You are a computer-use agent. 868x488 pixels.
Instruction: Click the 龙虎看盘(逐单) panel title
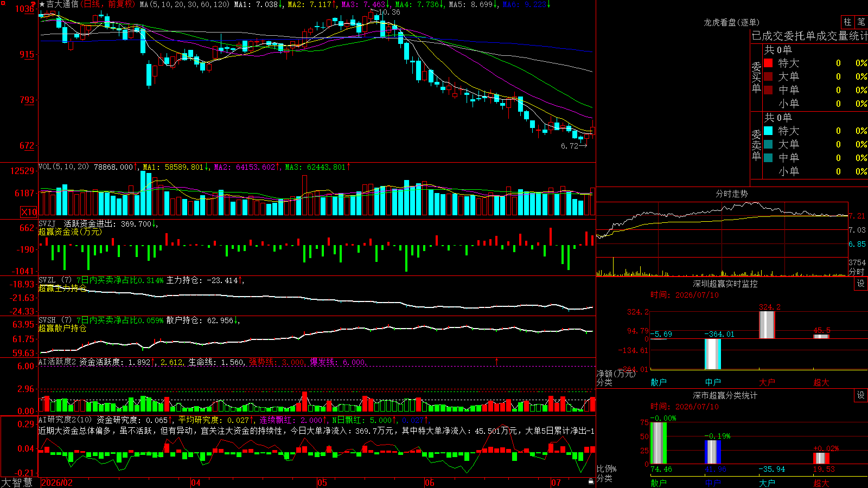point(731,22)
